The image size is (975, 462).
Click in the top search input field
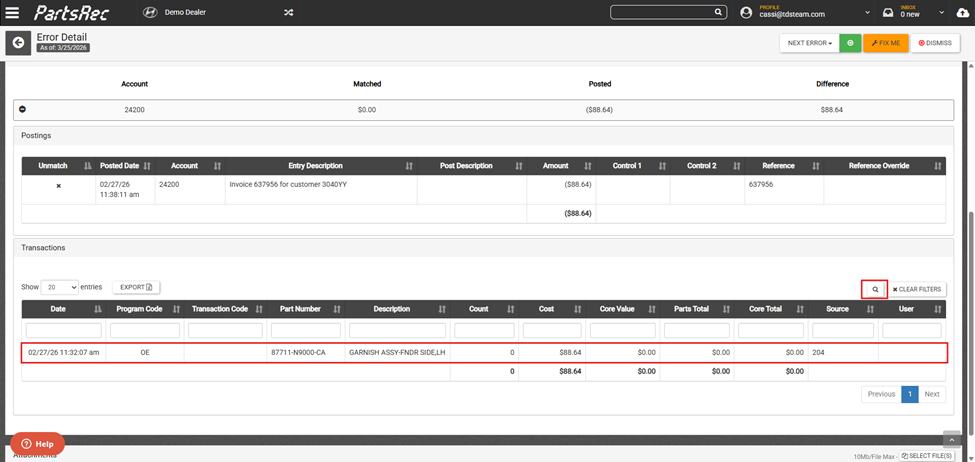point(662,12)
